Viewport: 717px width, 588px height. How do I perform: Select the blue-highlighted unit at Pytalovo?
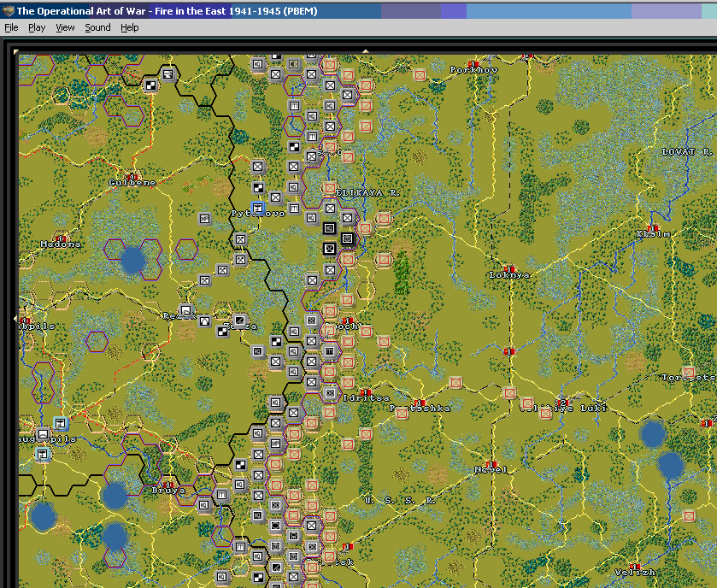tap(258, 208)
